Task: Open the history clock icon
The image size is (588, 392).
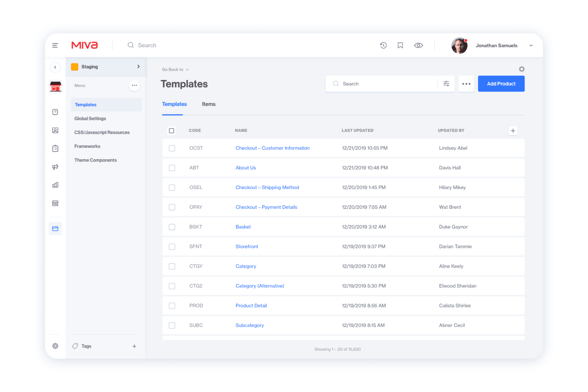Action: point(383,45)
